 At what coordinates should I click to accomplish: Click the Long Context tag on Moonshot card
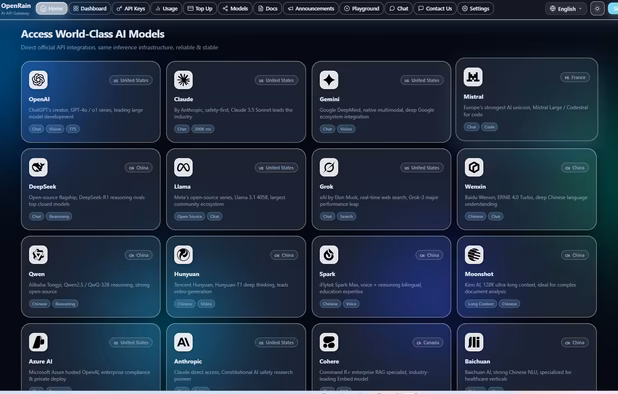point(480,304)
